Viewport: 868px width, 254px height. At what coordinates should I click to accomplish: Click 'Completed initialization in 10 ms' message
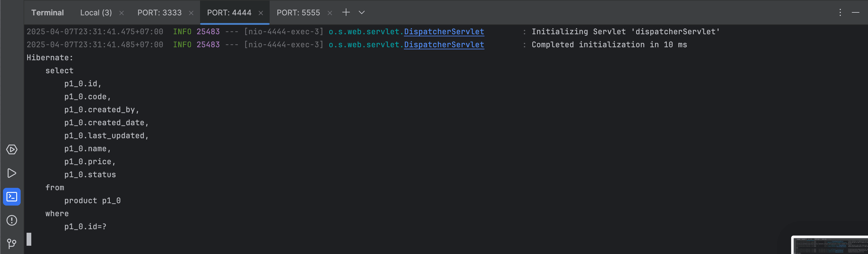click(609, 45)
